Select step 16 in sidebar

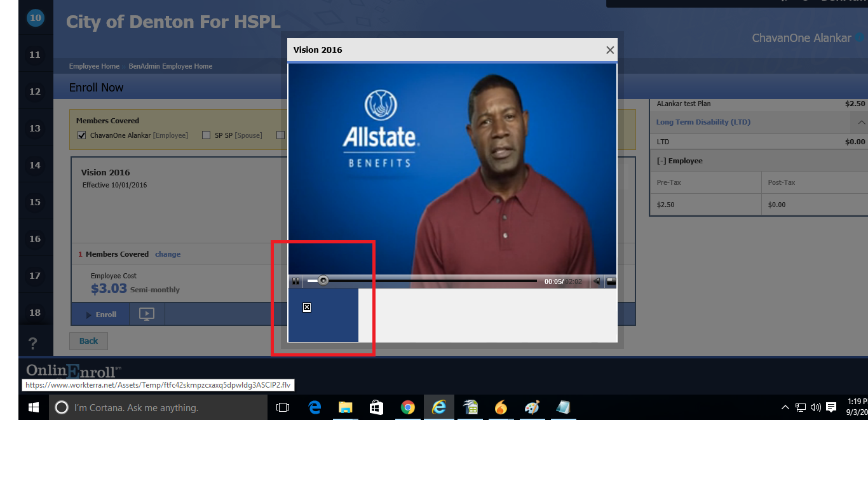point(35,239)
